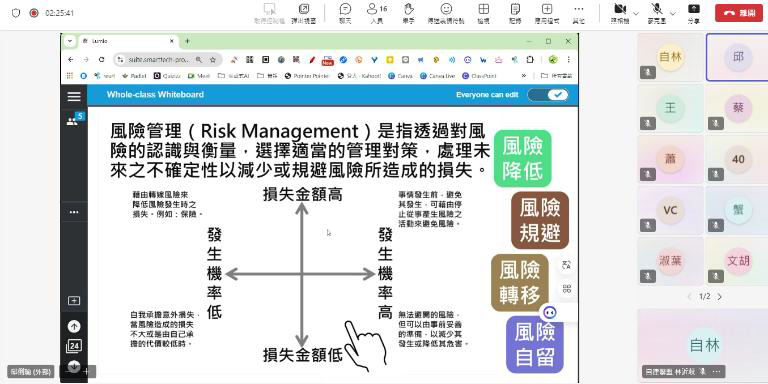Open the emoji reactions menu
Viewport: 768px width, 384px height.
446,13
